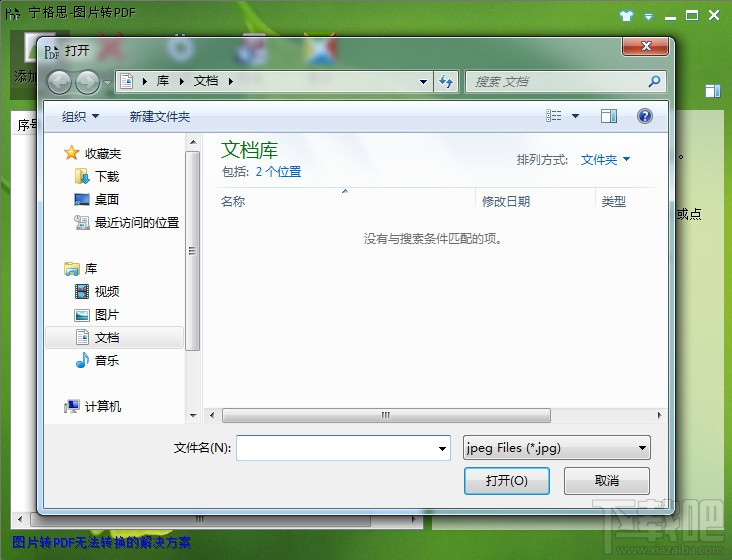Click the Back navigation arrow
This screenshot has height=560, width=732.
(59, 83)
